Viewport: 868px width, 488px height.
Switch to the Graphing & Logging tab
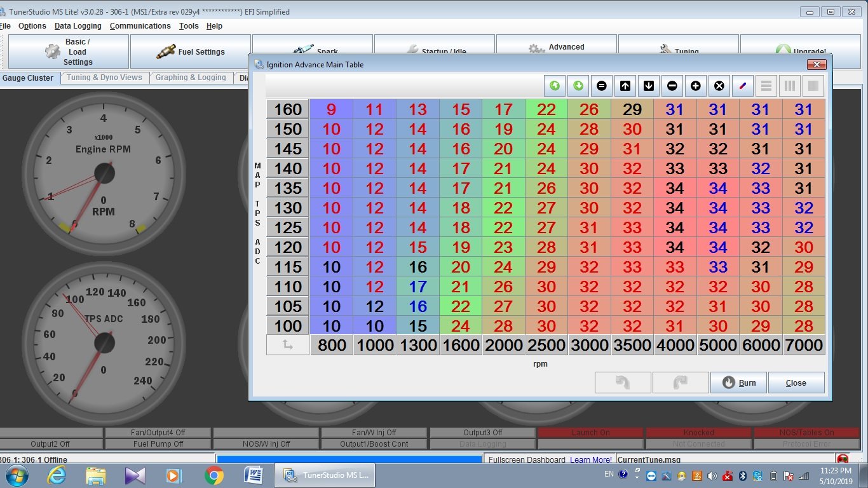191,78
